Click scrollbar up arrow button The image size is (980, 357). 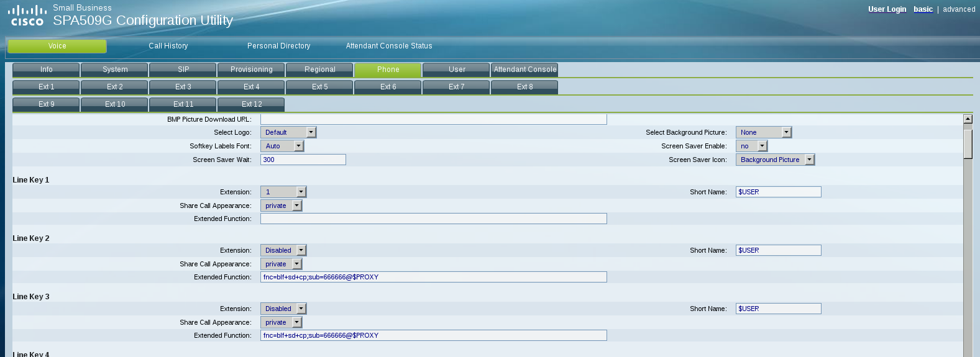[x=968, y=119]
